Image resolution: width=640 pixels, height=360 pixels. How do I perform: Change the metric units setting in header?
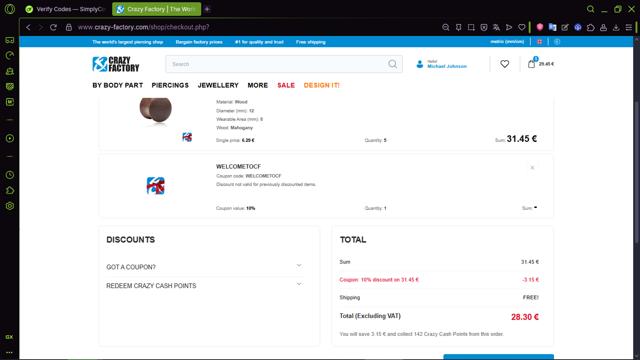coord(507,42)
